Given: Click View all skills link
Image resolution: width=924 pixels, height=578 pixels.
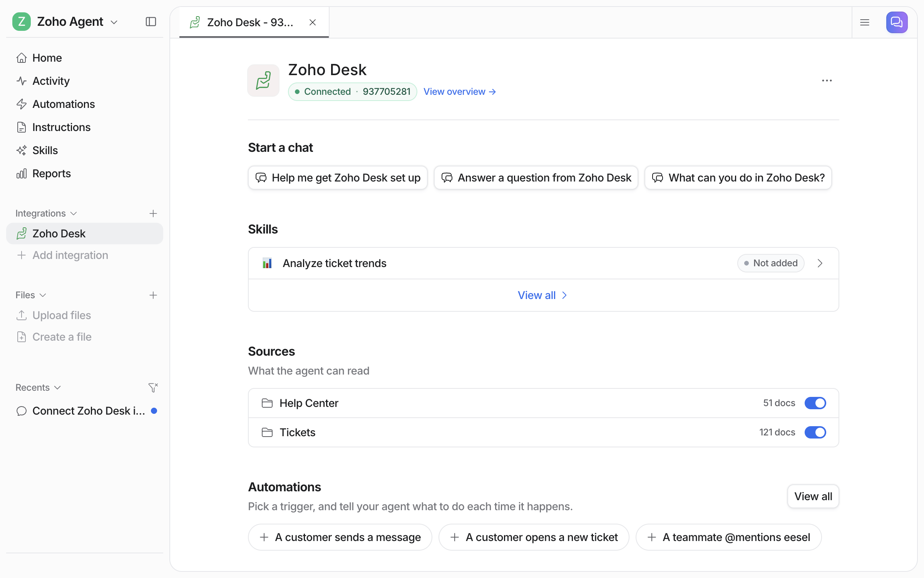Looking at the screenshot, I should pyautogui.click(x=543, y=295).
